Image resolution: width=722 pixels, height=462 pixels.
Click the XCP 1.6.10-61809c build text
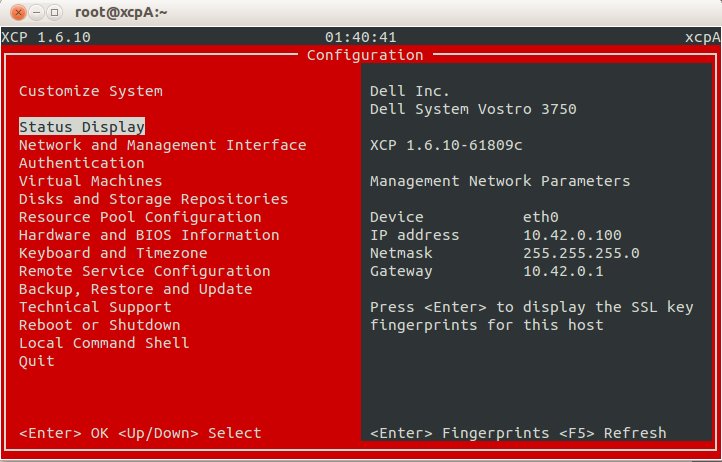pyautogui.click(x=446, y=145)
